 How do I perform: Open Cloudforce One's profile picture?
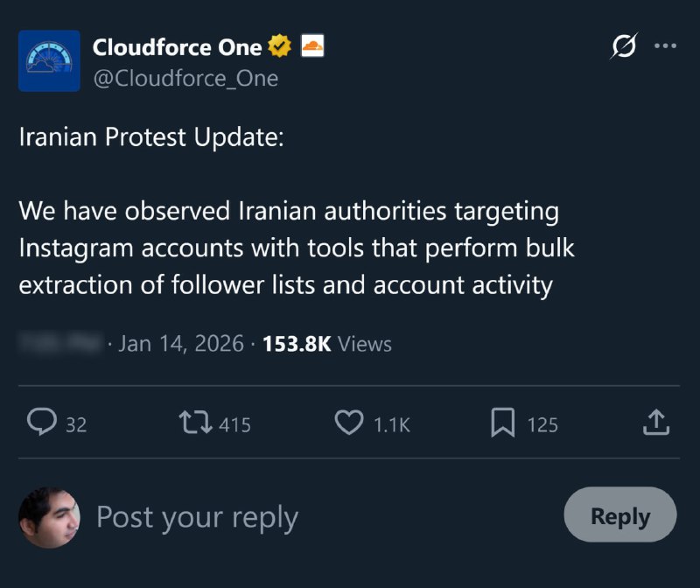(x=48, y=61)
